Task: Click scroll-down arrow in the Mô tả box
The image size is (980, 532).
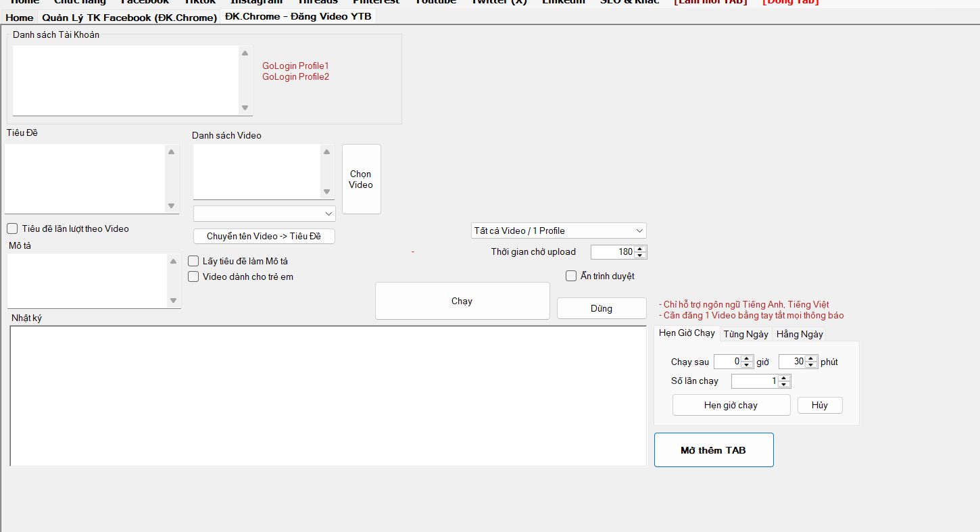Action: pyautogui.click(x=174, y=300)
